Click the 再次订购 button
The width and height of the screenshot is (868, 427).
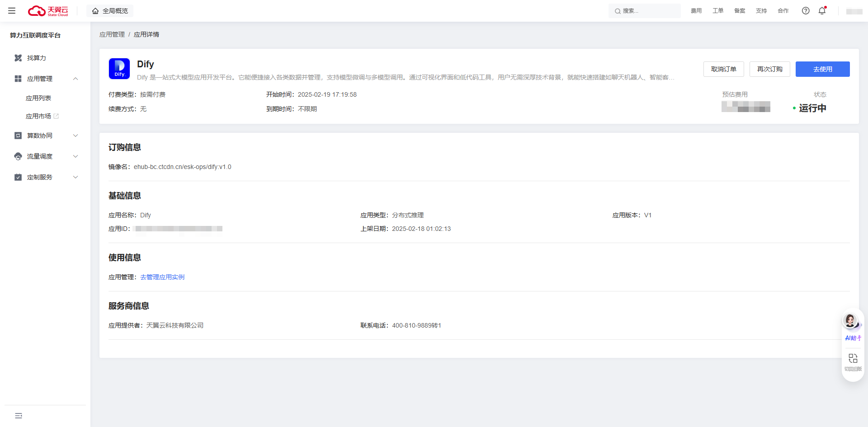[x=770, y=69]
